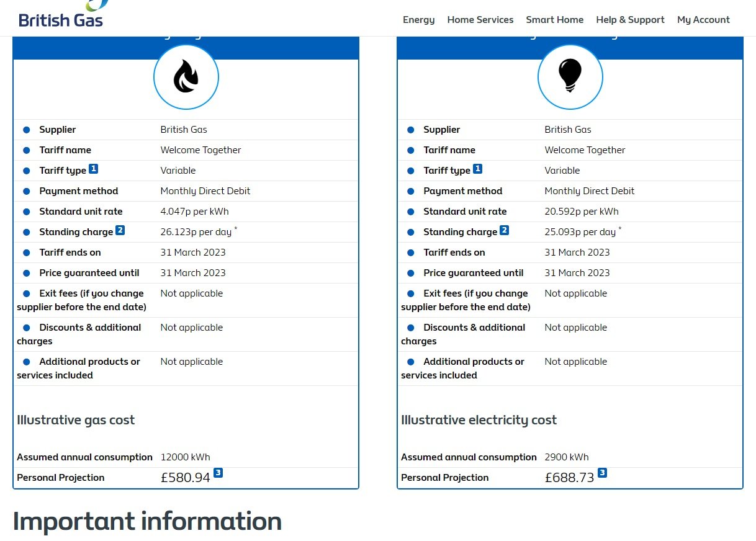Go to My Account

(703, 20)
